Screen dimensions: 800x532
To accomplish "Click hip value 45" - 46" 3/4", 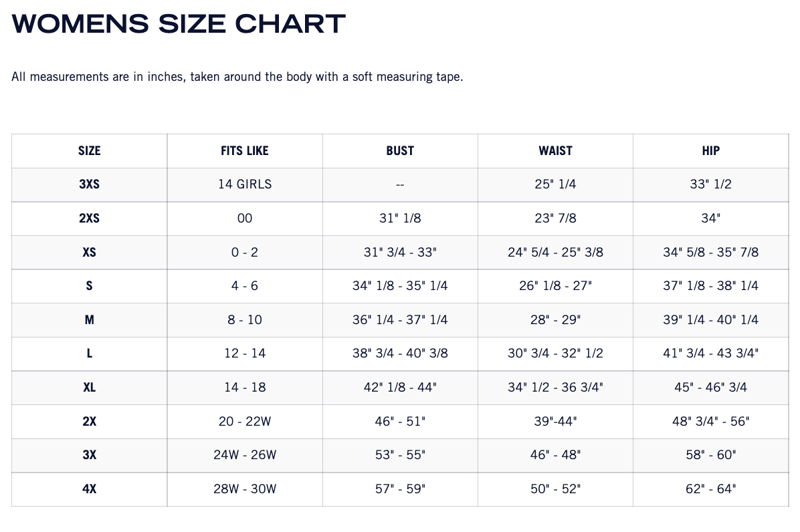I will coord(710,387).
